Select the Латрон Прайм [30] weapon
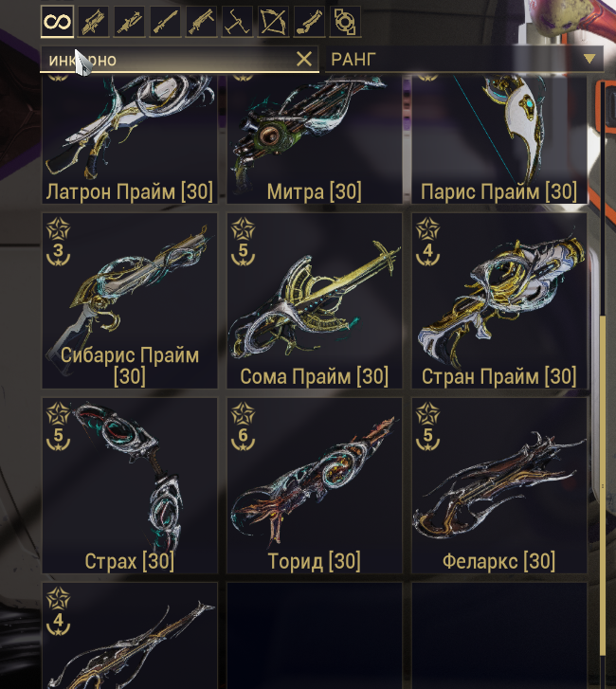This screenshot has width=616, height=689. pos(130,139)
